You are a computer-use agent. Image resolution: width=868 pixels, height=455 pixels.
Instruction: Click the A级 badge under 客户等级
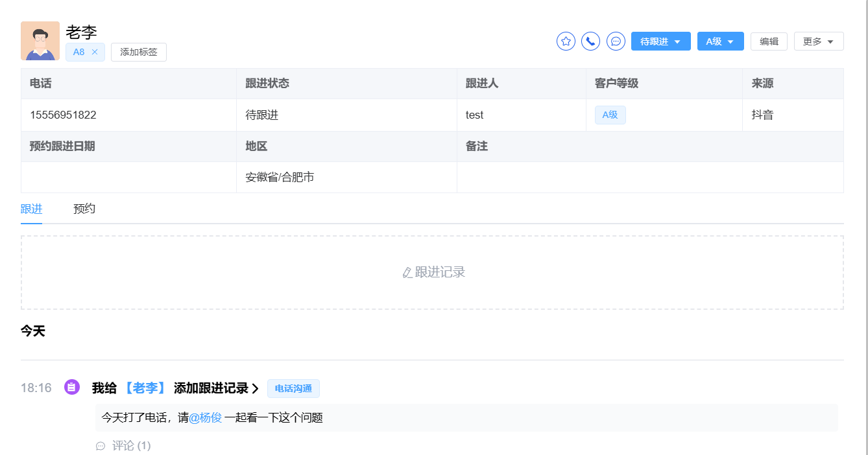(609, 115)
